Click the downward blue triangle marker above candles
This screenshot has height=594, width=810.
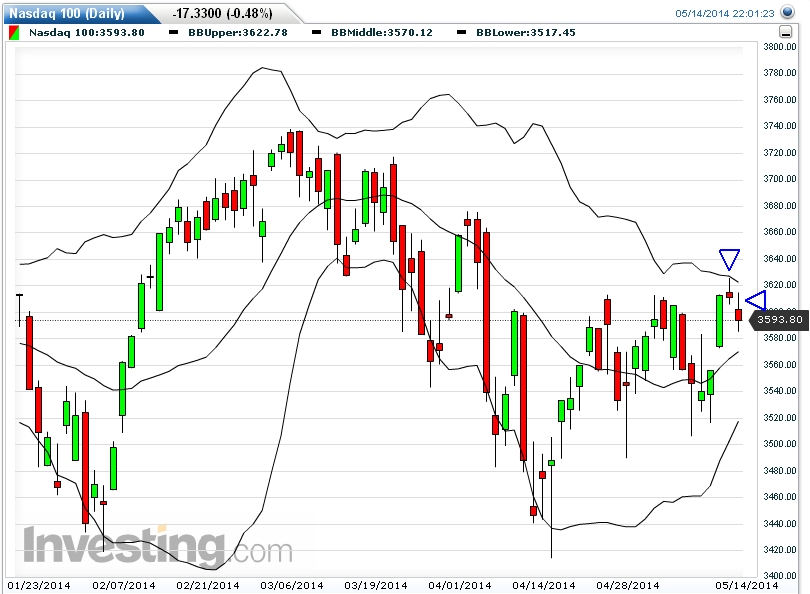pyautogui.click(x=729, y=260)
